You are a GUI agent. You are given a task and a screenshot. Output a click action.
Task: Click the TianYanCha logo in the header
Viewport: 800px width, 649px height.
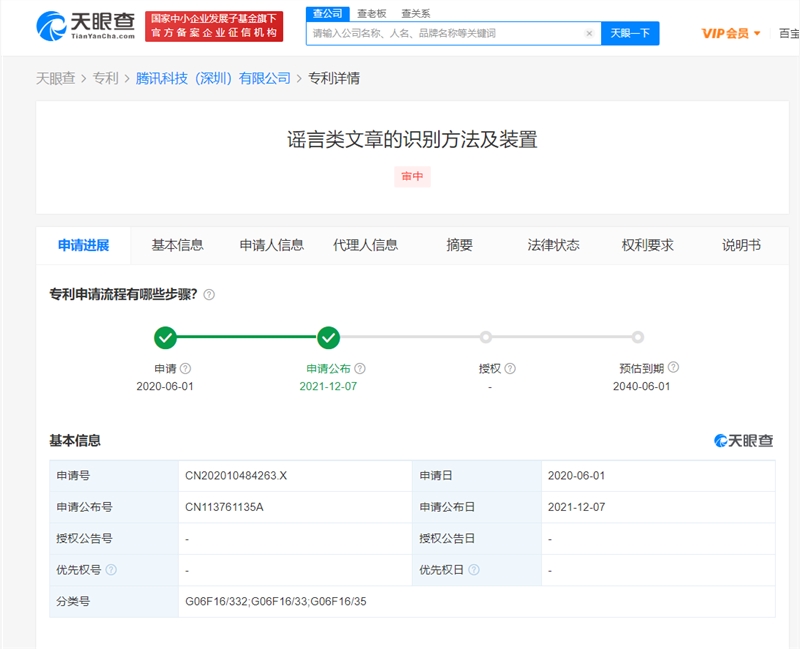[85, 25]
